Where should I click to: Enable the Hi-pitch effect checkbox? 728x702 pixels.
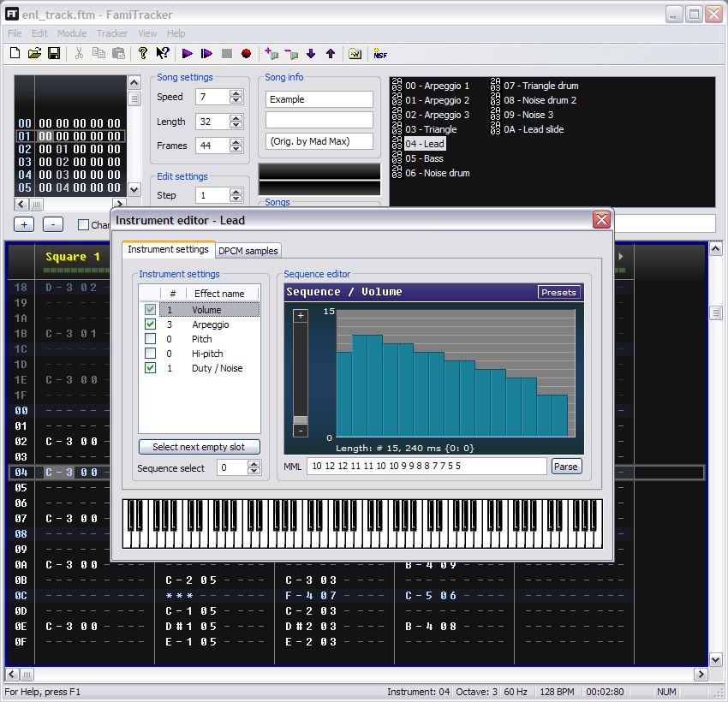click(151, 354)
